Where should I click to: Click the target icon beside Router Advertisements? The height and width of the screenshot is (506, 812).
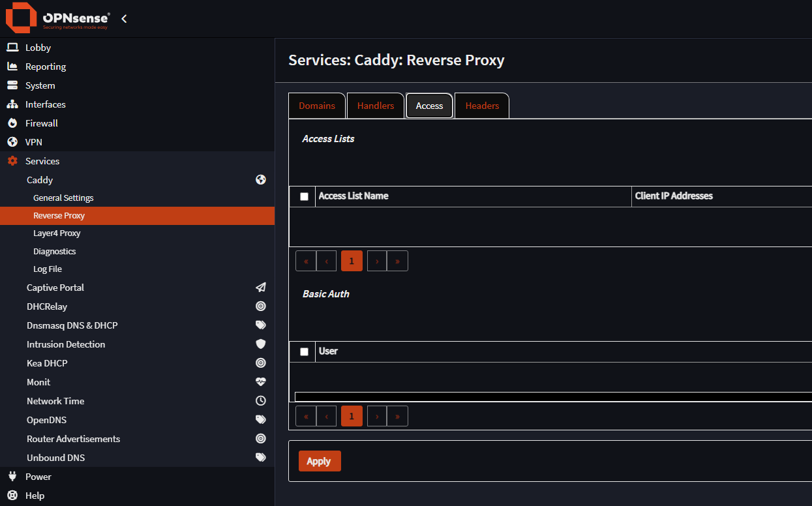coord(261,439)
